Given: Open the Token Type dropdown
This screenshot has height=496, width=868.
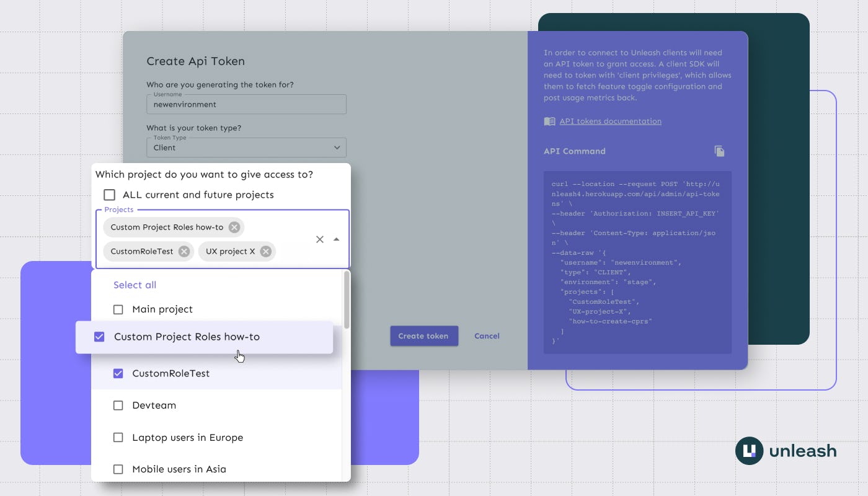Looking at the screenshot, I should [246, 148].
